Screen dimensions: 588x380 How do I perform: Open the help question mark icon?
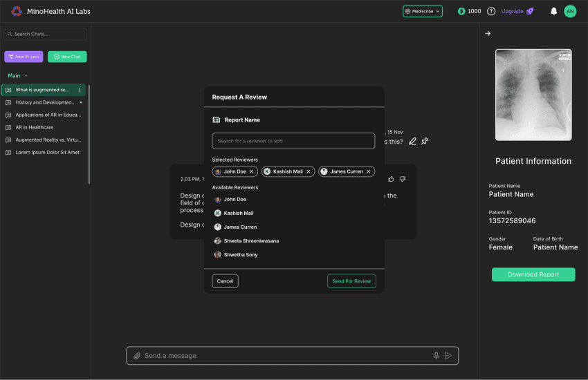(491, 11)
